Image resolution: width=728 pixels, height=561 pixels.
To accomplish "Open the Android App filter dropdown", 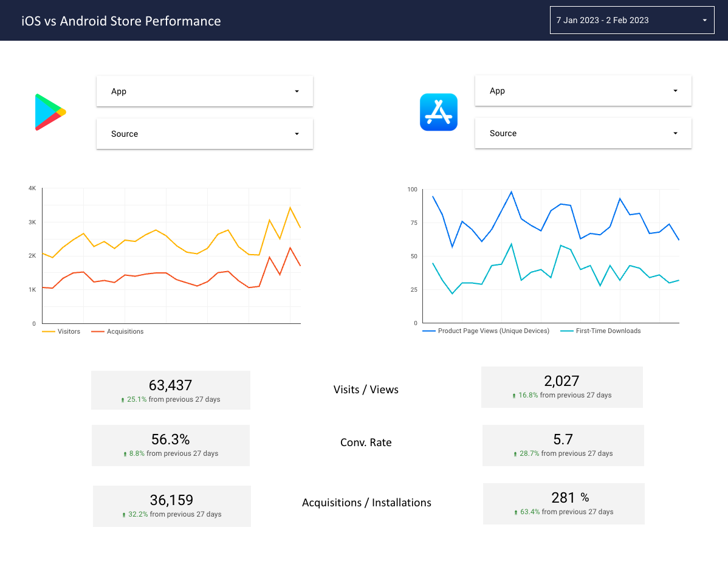I will 205,91.
